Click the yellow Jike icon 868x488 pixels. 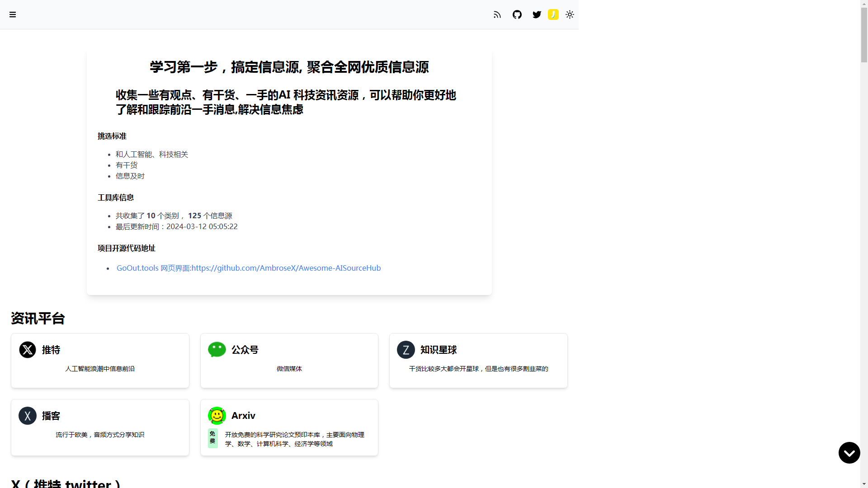point(553,14)
